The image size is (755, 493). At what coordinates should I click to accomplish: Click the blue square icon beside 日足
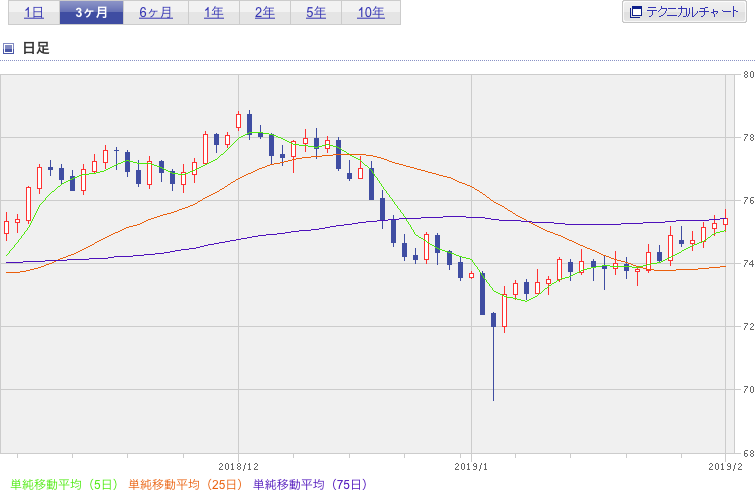(8, 48)
